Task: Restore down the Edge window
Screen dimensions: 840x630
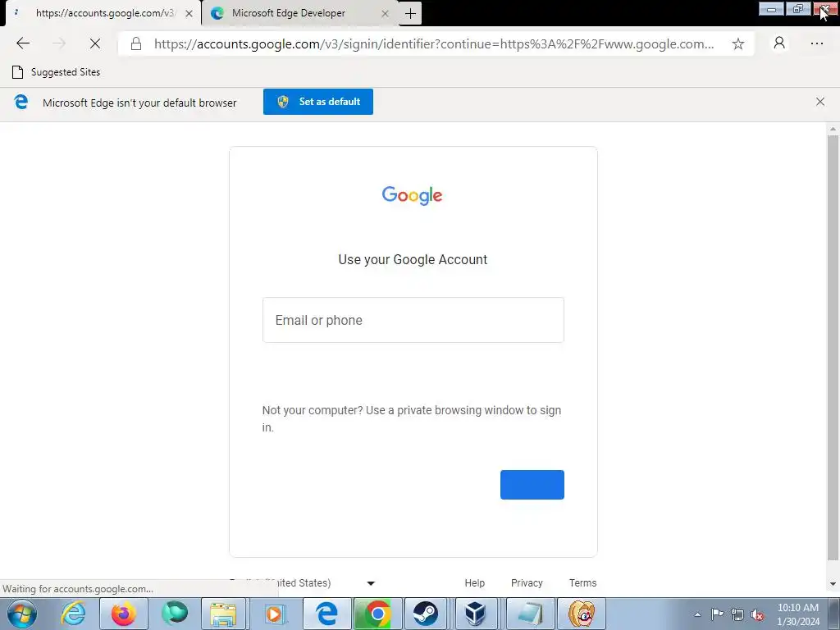Action: pyautogui.click(x=798, y=8)
